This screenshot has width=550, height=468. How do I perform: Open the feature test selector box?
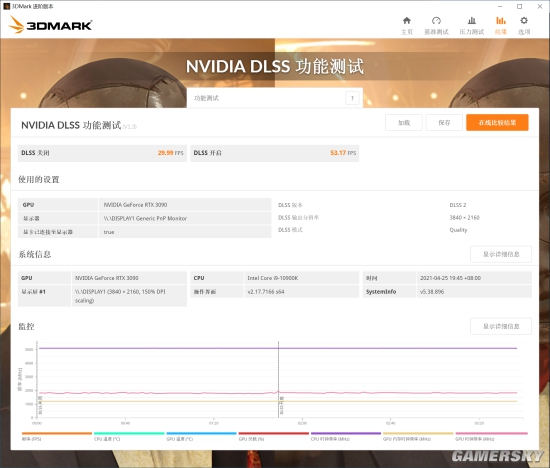tap(275, 98)
